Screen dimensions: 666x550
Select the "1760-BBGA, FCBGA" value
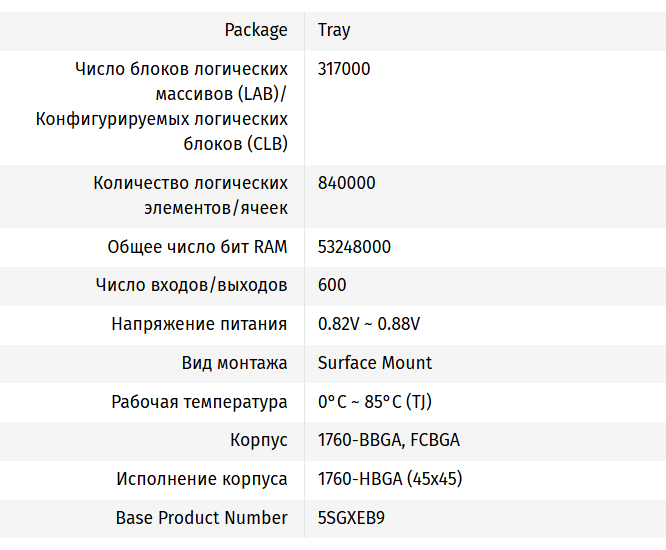click(389, 440)
